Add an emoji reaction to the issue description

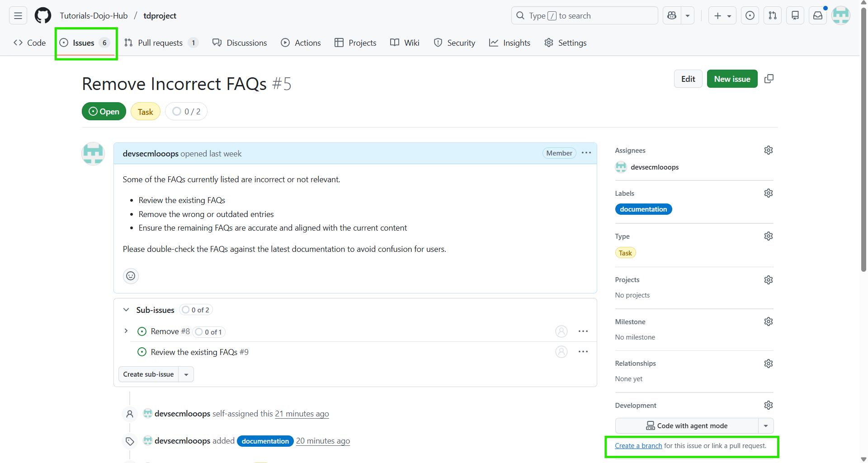131,276
